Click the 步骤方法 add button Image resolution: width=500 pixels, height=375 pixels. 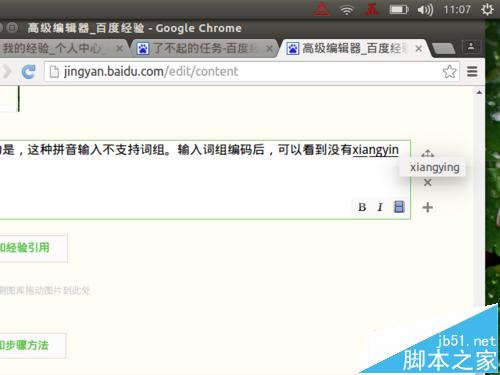tap(33, 345)
